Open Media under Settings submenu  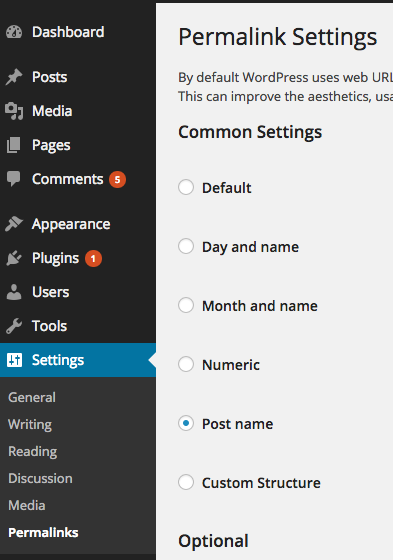[27, 505]
